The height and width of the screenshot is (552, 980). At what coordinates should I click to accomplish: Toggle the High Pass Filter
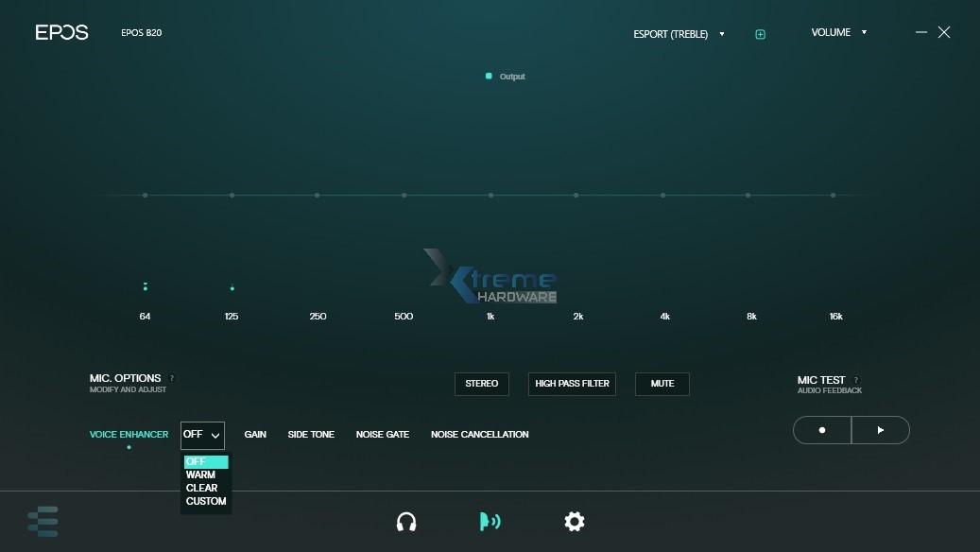pos(572,384)
